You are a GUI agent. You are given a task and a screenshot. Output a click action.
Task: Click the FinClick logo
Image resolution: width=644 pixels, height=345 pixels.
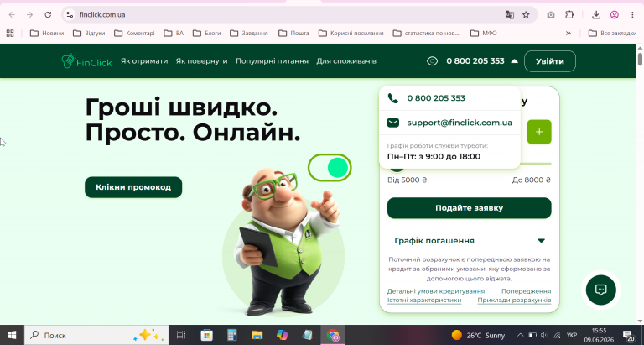pyautogui.click(x=86, y=61)
